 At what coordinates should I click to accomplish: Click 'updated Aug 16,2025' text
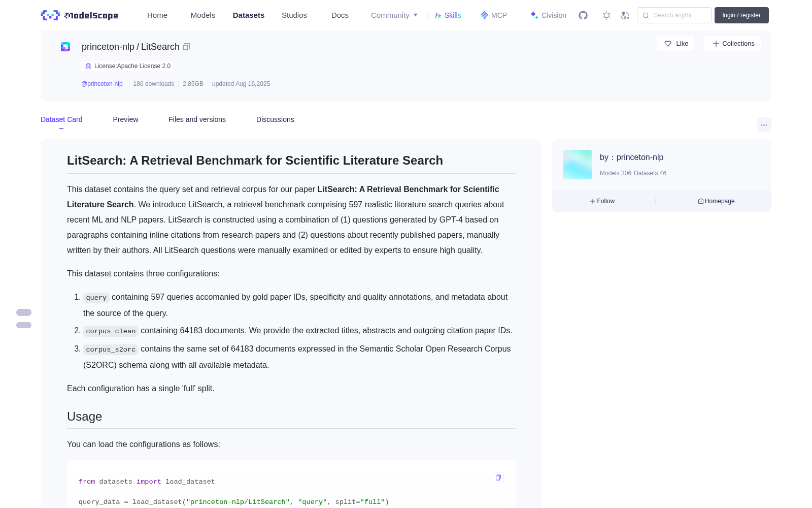tap(241, 84)
